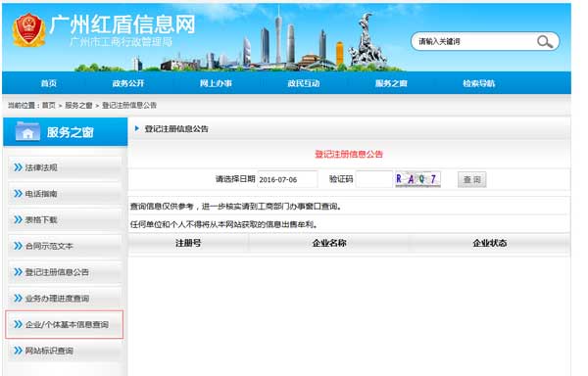Screen dimensions: 588x376
Task: Click the red 登记注册信息公告 title text
Action: click(349, 154)
